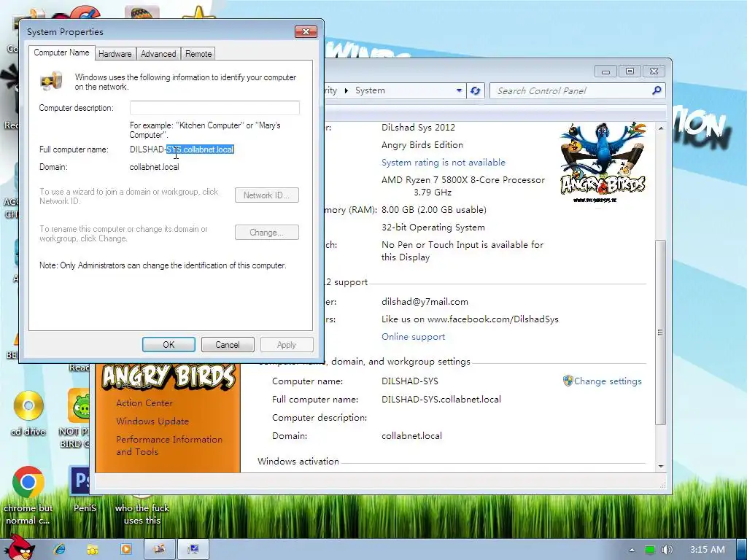Click the shield icon beside Change settings
Viewport: 747px width, 560px height.
(568, 381)
